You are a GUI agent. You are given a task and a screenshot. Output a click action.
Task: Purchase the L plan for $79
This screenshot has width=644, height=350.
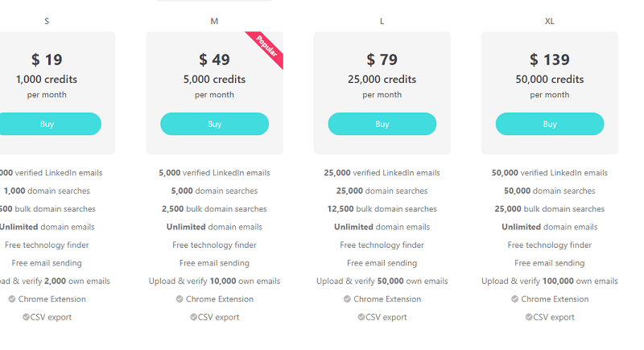pyautogui.click(x=382, y=124)
